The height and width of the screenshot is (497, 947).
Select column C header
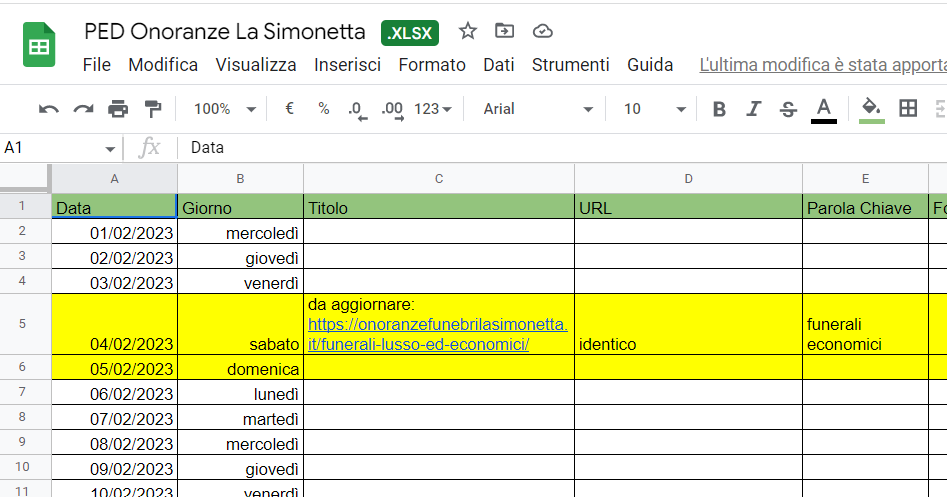[439, 179]
